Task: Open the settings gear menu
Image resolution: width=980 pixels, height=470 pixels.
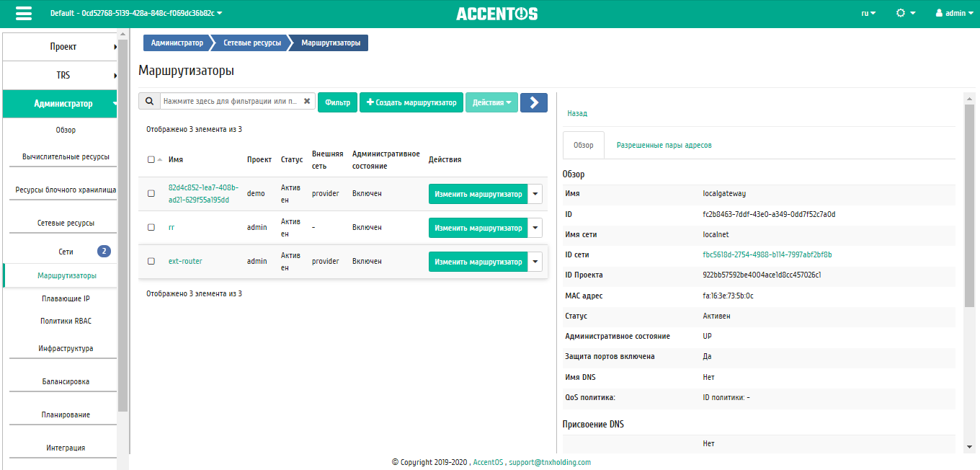Action: [x=905, y=14]
